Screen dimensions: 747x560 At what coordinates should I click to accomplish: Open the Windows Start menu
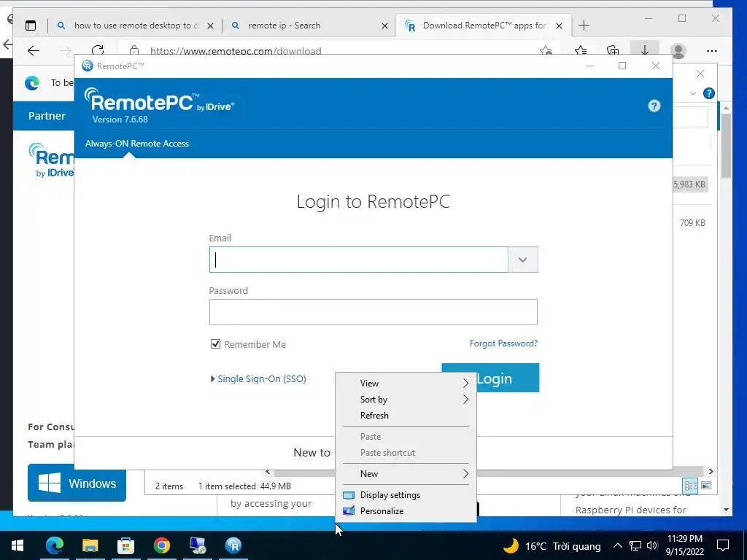click(x=18, y=545)
